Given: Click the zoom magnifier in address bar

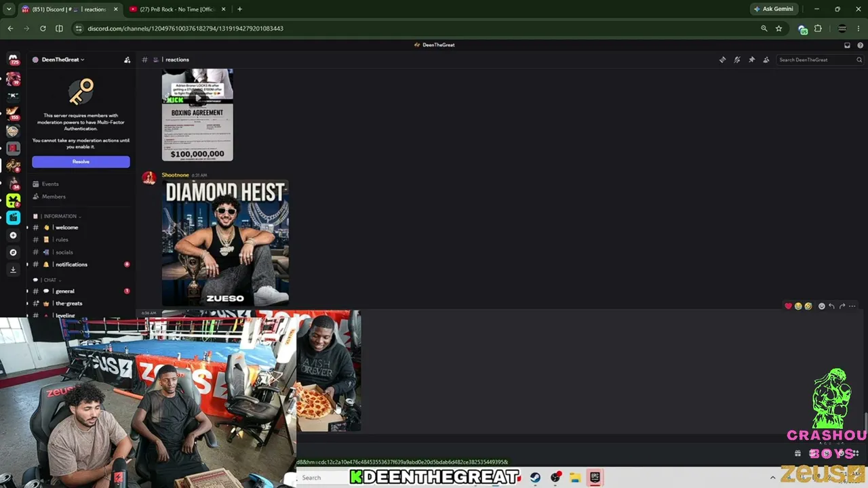Looking at the screenshot, I should tap(764, 28).
